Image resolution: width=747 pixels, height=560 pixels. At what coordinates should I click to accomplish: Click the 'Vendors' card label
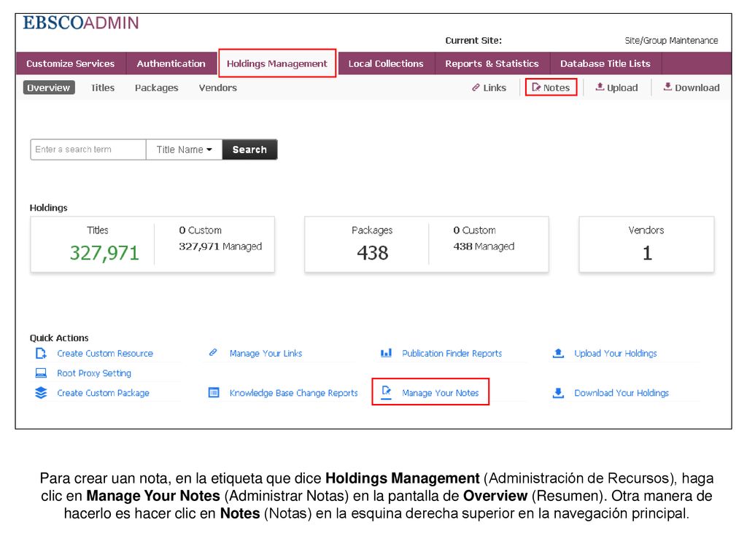646,230
